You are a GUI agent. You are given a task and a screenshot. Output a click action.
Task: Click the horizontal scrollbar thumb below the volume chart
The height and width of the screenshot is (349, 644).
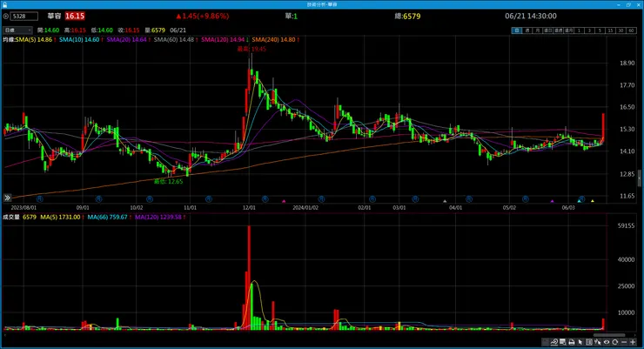click(609, 335)
